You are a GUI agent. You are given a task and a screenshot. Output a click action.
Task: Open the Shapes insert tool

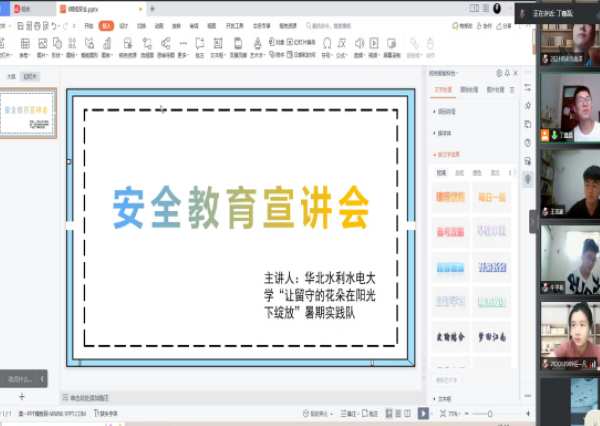57,47
